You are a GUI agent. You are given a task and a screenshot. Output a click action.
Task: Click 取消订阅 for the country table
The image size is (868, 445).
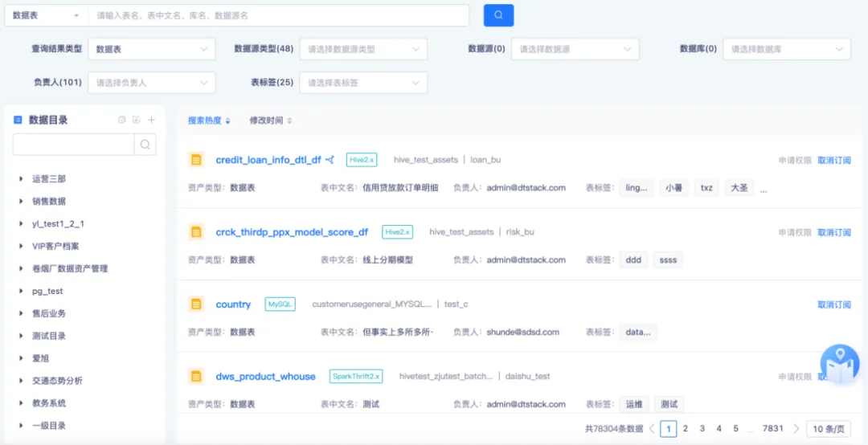[x=833, y=304]
